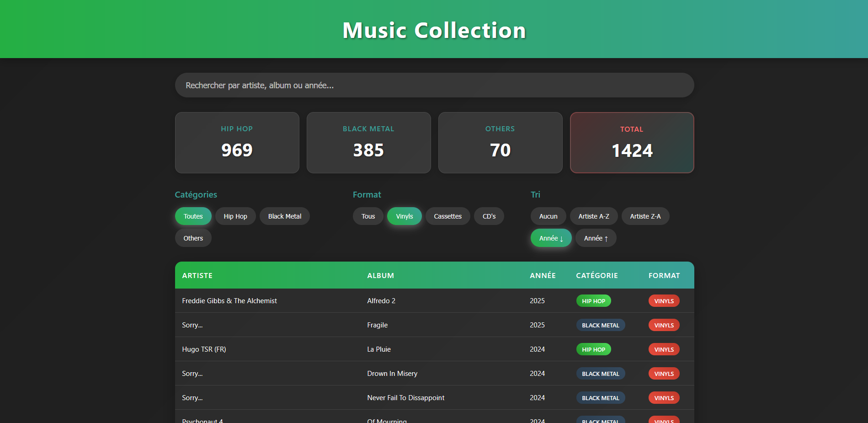Switch format filter to Tous

pyautogui.click(x=367, y=216)
